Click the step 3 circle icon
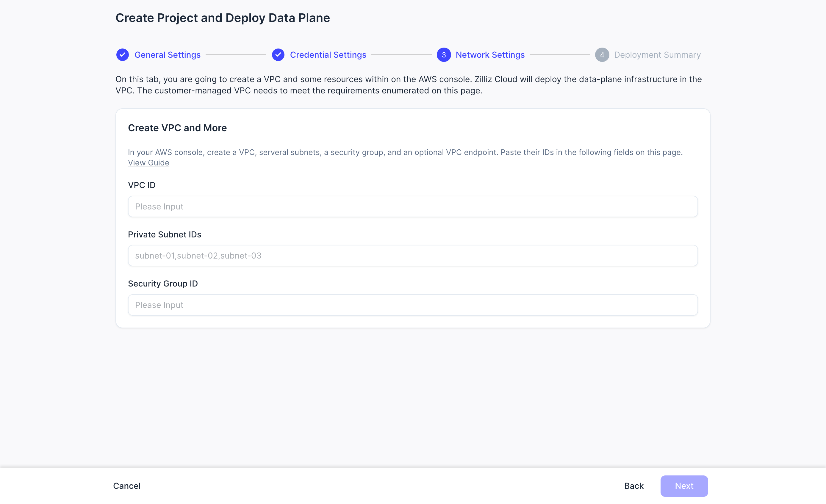The width and height of the screenshot is (826, 504). [x=444, y=55]
